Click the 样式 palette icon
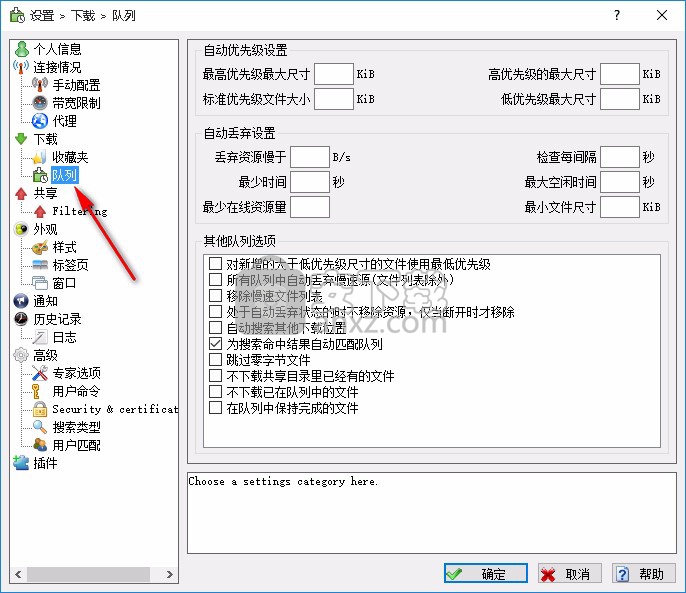 pos(40,247)
